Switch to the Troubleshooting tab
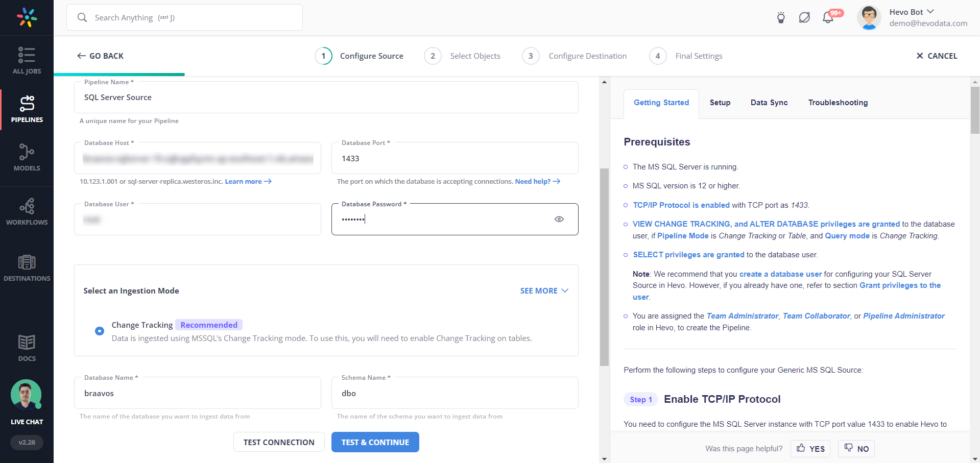The image size is (980, 463). tap(838, 103)
